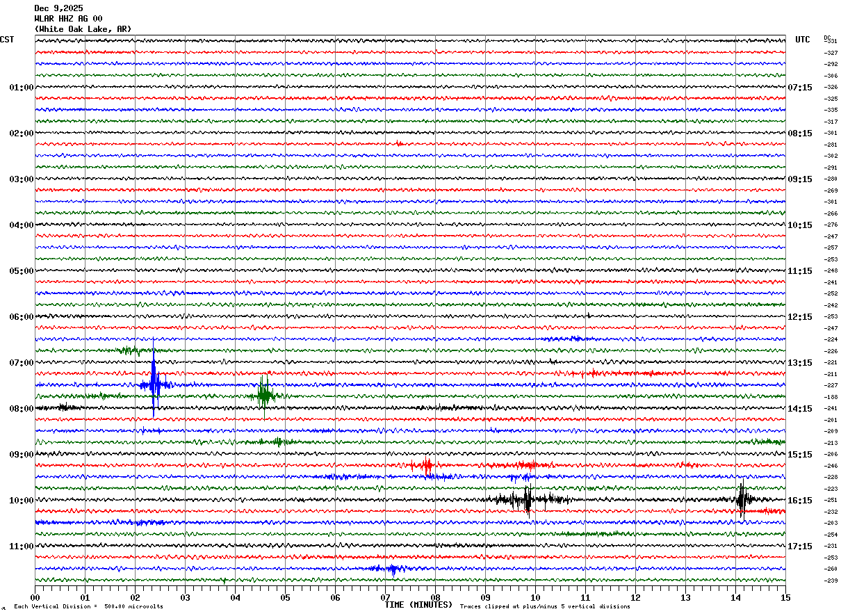The height and width of the screenshot is (616, 841).
Task: Click the TIME (MINUTES) axis label
Action: click(x=418, y=605)
